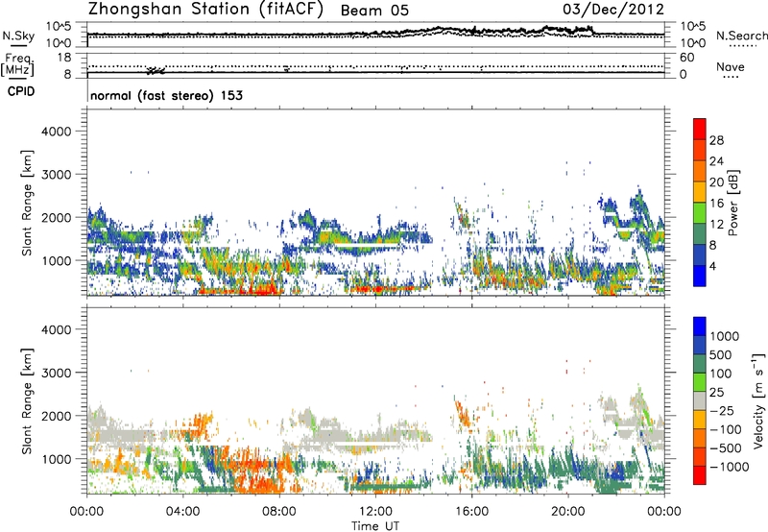
Task: Click the '-1000' label on the velocity colorbar
Action: coord(730,467)
